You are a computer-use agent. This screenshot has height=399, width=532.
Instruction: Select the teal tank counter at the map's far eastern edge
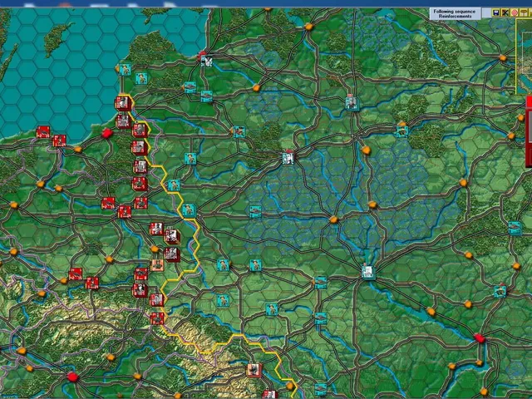[x=515, y=228]
